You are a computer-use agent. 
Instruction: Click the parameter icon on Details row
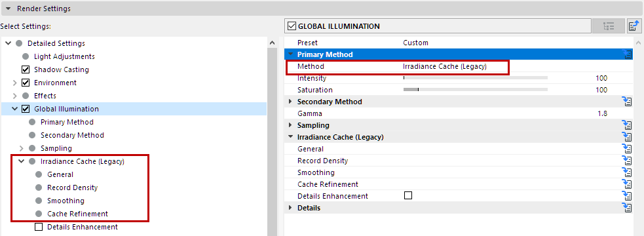[x=627, y=208]
